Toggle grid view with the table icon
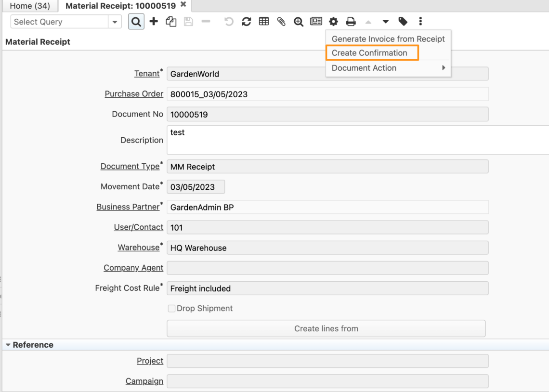 [x=263, y=21]
